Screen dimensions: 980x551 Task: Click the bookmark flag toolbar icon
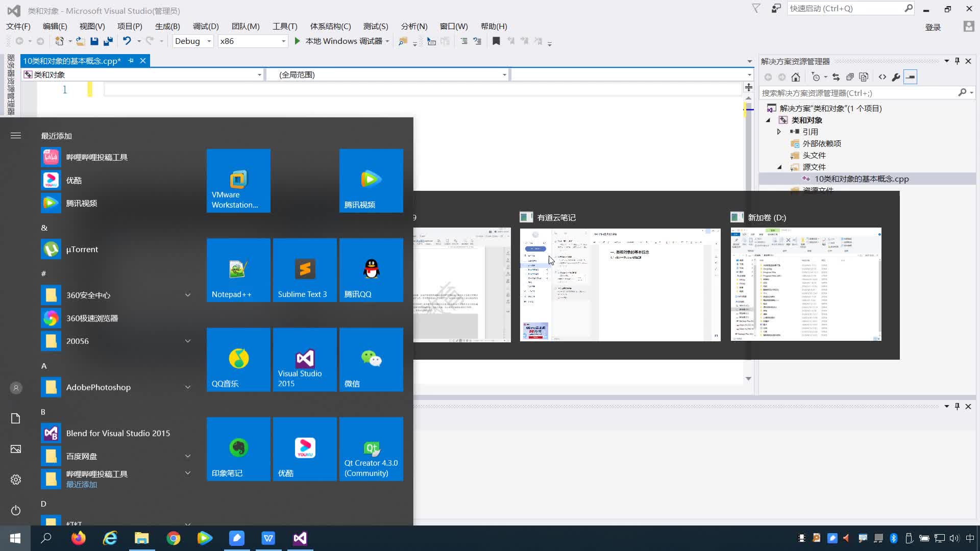[496, 41]
